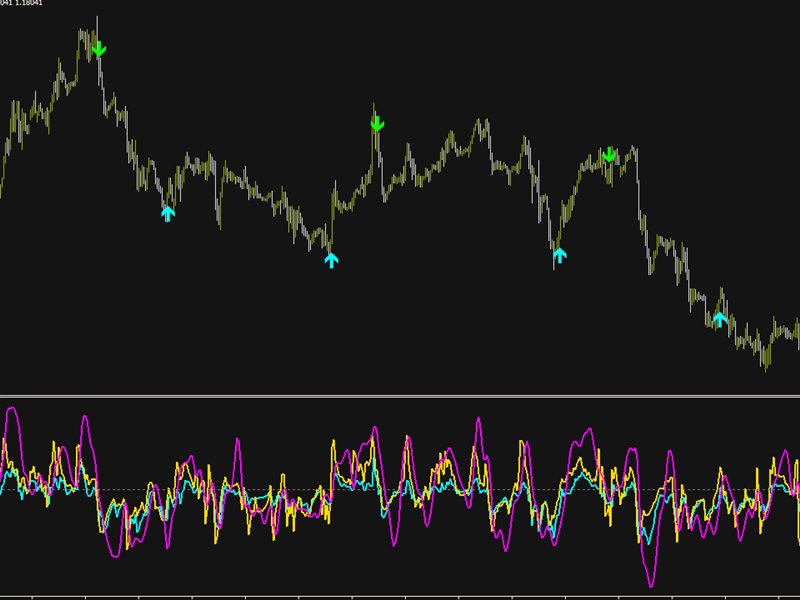800x600 pixels.
Task: Select the final cyan up arrow signal
Action: pyautogui.click(x=719, y=319)
